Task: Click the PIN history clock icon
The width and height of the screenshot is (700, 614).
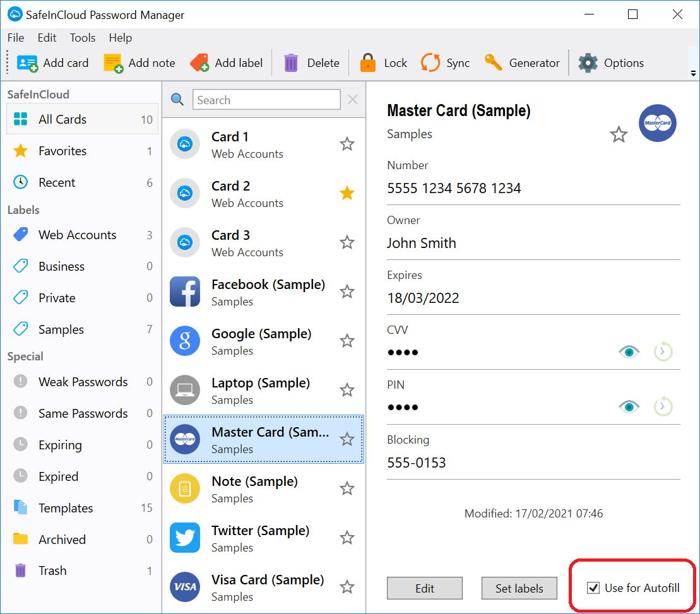Action: 663,406
